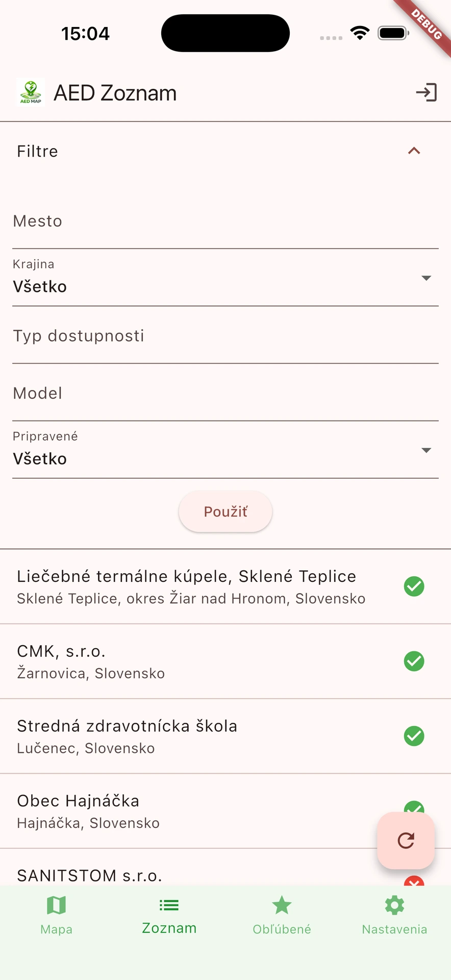Open the Krajina dropdown

225,278
